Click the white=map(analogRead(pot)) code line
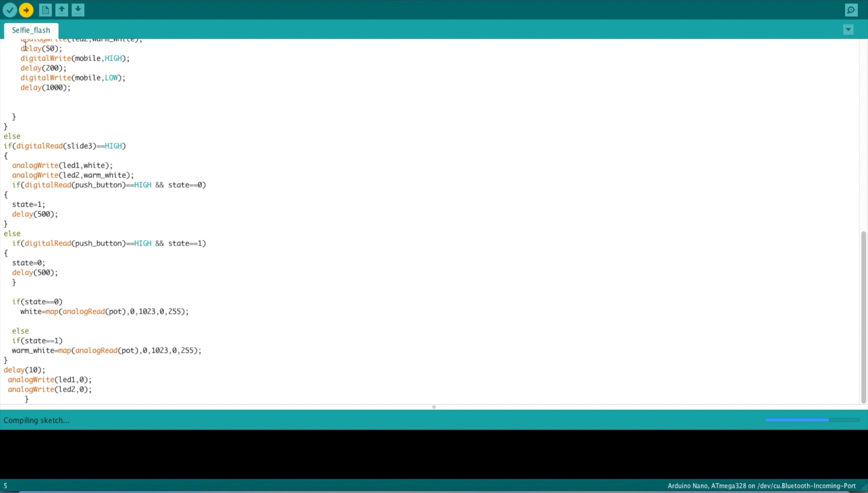Viewport: 868px width, 493px height. pos(104,312)
